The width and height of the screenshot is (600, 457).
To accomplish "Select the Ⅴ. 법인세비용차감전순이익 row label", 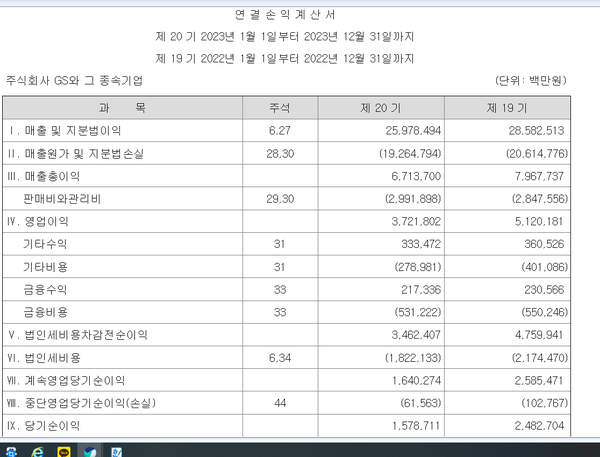I will (x=77, y=335).
